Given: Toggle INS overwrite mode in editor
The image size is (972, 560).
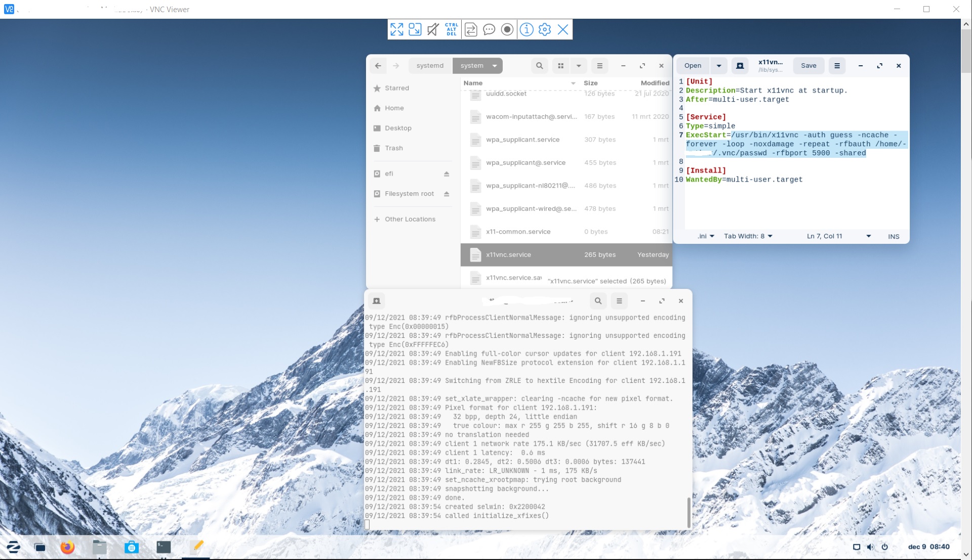Looking at the screenshot, I should pos(893,236).
